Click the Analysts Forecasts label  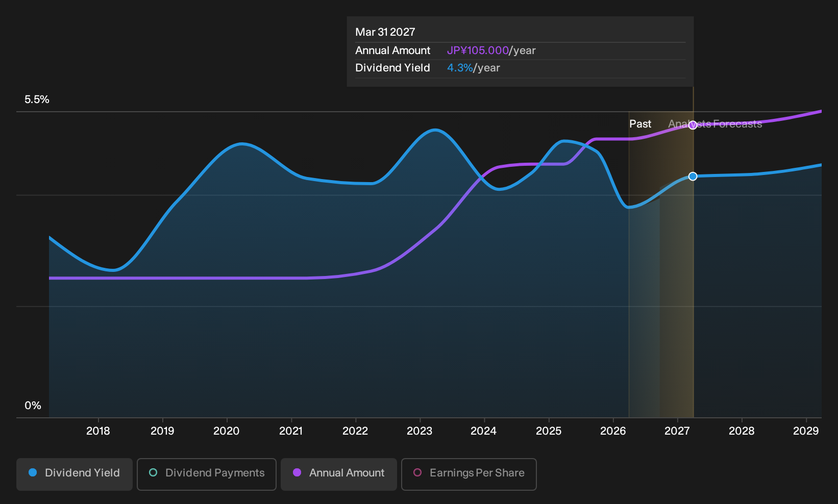coord(715,124)
